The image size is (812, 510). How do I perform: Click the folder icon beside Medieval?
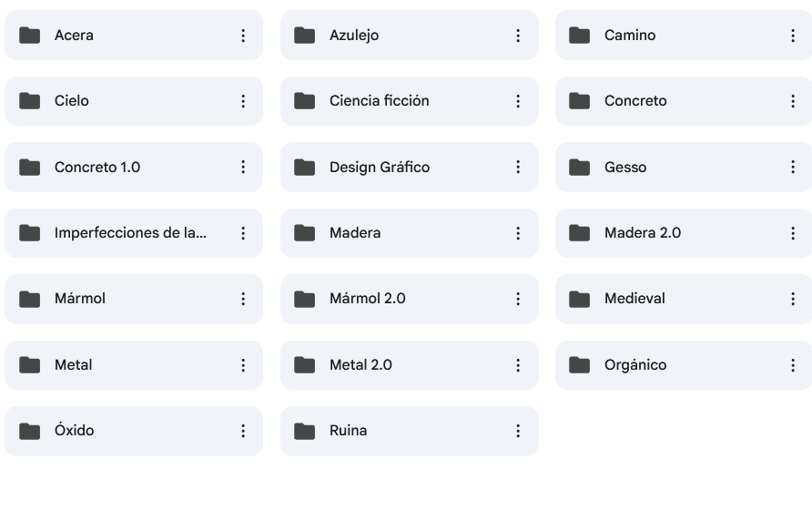tap(580, 299)
